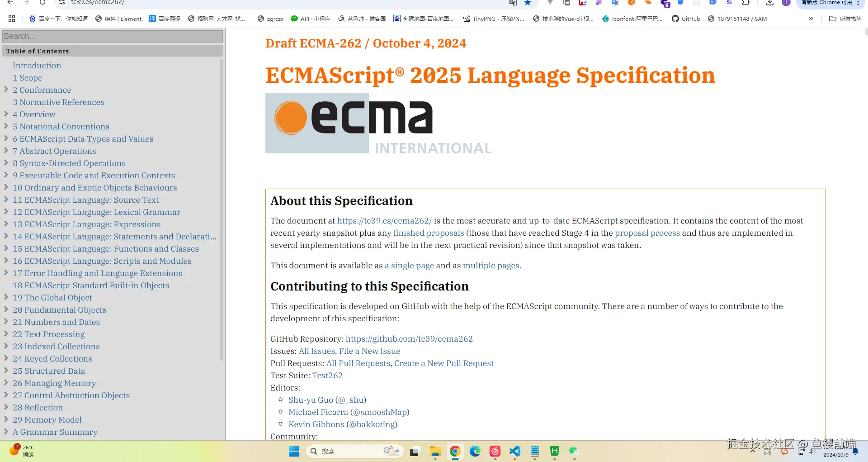Open the ecma262 GitHub repository link
This screenshot has height=462, width=868.
409,339
